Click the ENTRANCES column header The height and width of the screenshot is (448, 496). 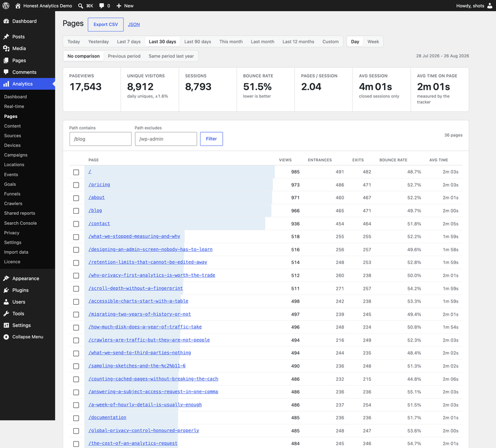[320, 160]
